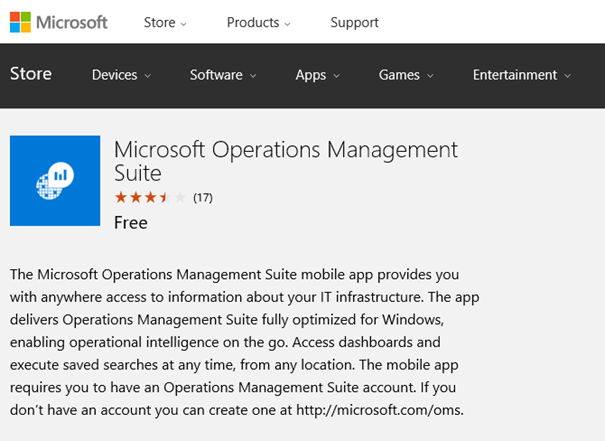Click the Microsoft wordmark text
Viewport: 605px width, 441px height.
[72, 22]
